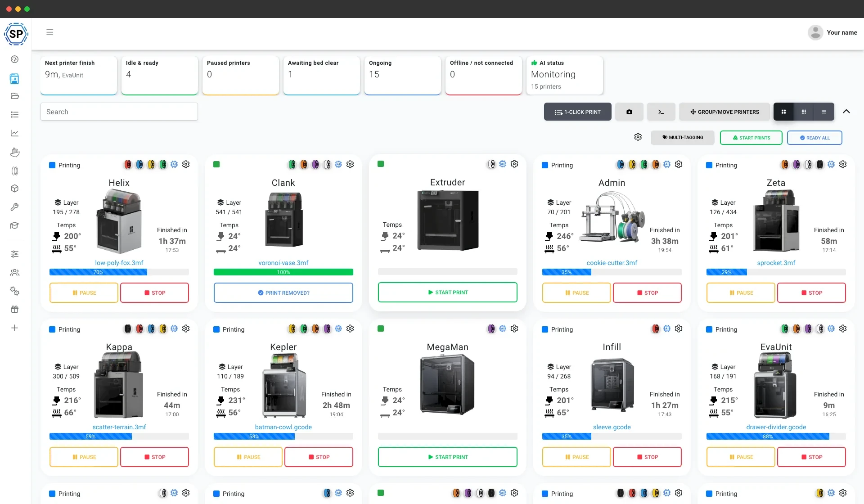This screenshot has width=864, height=504.
Task: Open AI chip icon on Admin printer card
Action: (667, 164)
